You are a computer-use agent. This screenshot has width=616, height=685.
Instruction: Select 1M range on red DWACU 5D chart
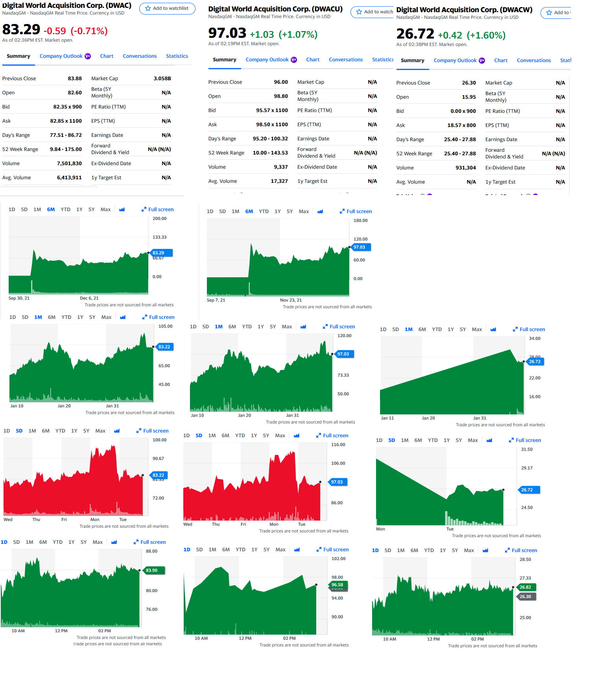pos(212,436)
